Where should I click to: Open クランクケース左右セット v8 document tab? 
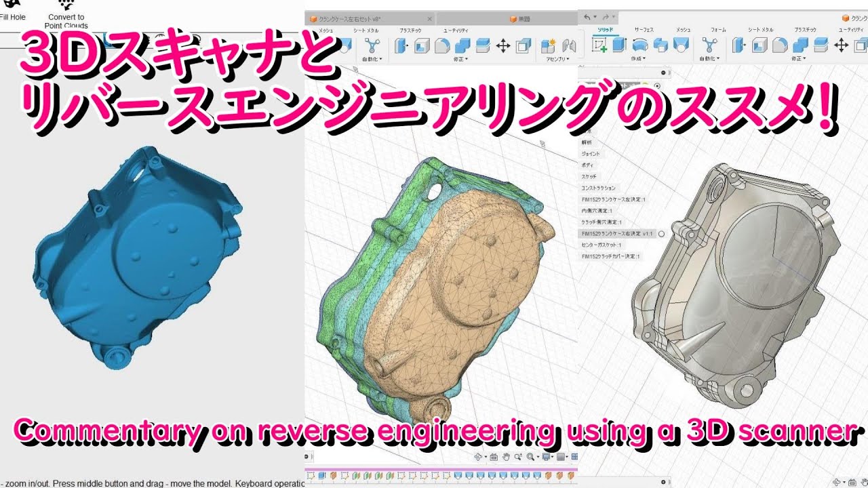point(370,19)
